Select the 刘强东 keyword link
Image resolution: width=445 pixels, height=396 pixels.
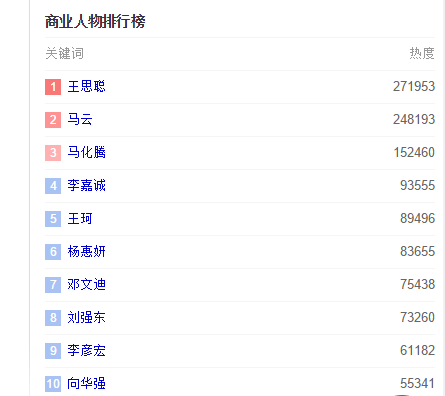[86, 318]
